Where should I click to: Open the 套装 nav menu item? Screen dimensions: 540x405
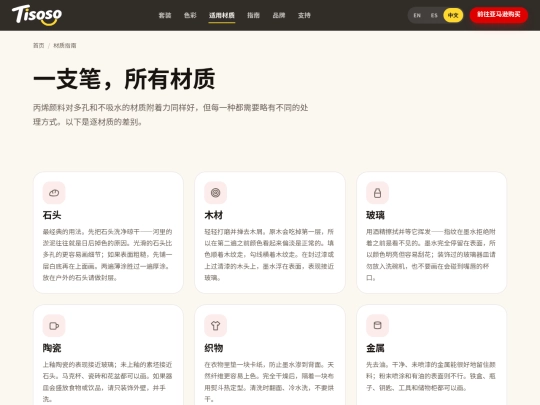point(165,15)
